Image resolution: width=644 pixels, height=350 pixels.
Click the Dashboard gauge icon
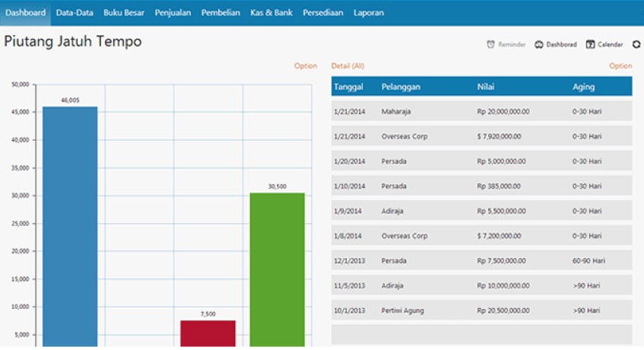coord(539,45)
